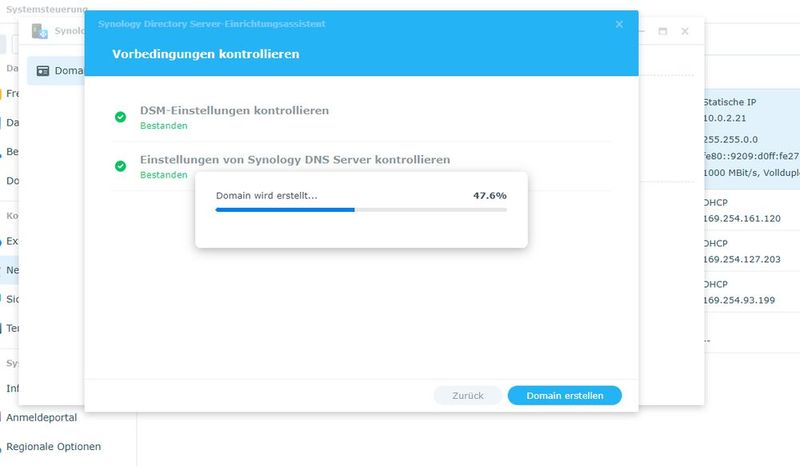Click the Domain erstellen button
This screenshot has height=466, width=800.
pyautogui.click(x=564, y=396)
